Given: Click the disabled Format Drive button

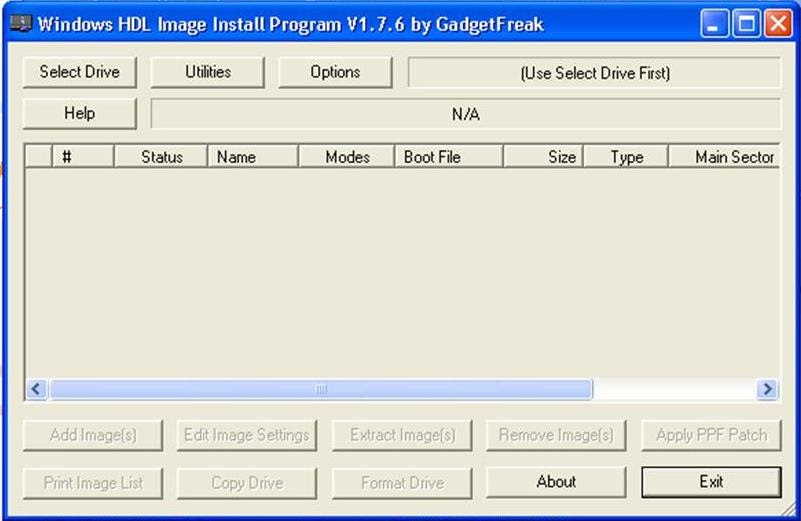Looking at the screenshot, I should point(402,483).
